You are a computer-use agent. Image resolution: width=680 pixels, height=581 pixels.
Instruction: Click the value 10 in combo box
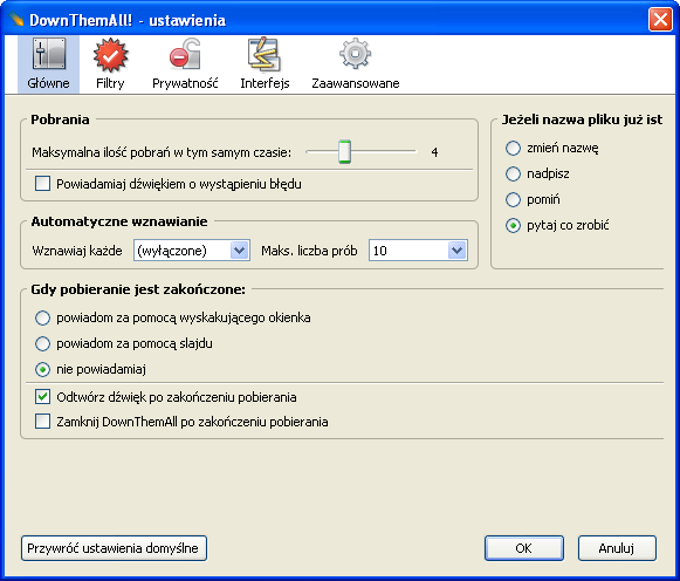(x=380, y=251)
